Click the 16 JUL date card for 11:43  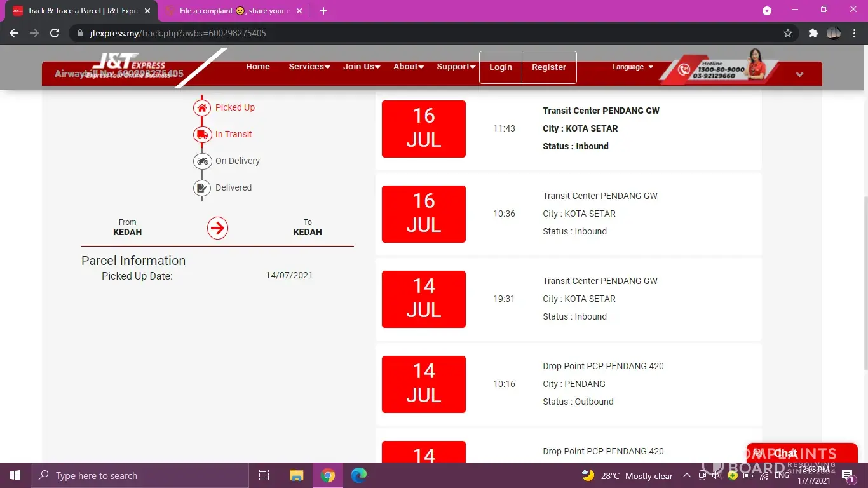tap(424, 129)
